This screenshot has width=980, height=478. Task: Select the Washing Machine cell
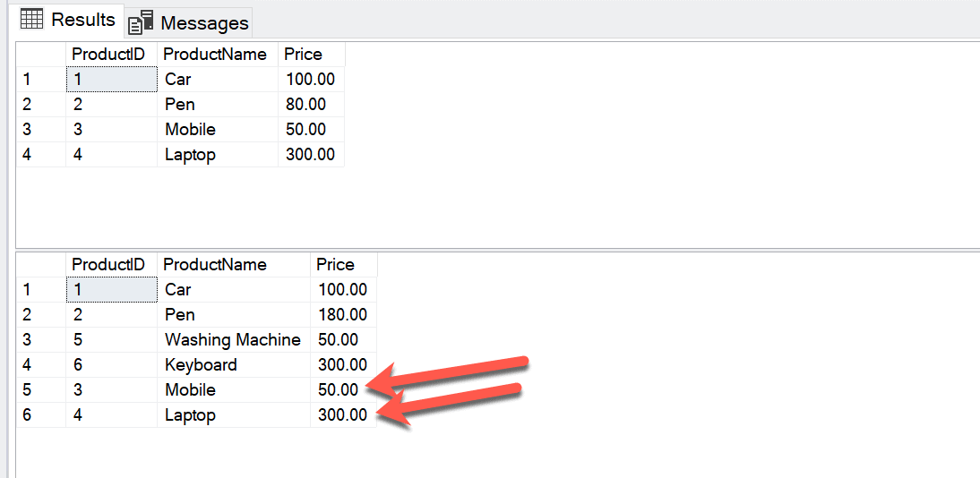[233, 340]
